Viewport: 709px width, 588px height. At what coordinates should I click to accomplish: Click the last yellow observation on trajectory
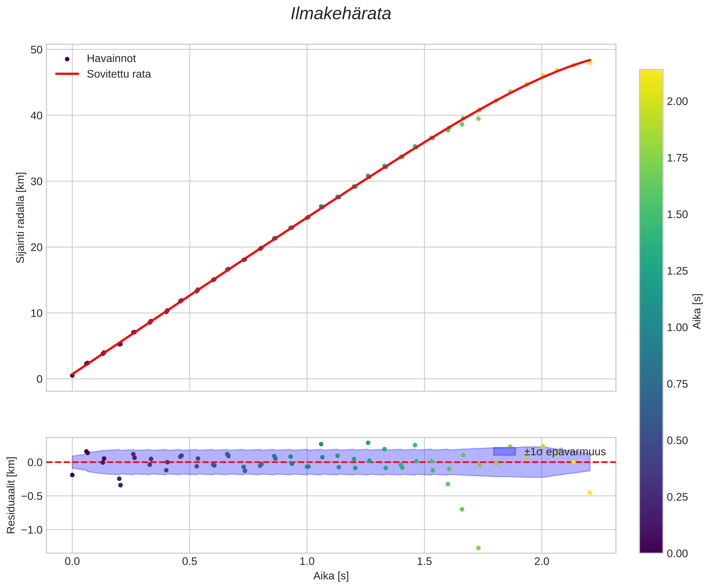tap(590, 63)
